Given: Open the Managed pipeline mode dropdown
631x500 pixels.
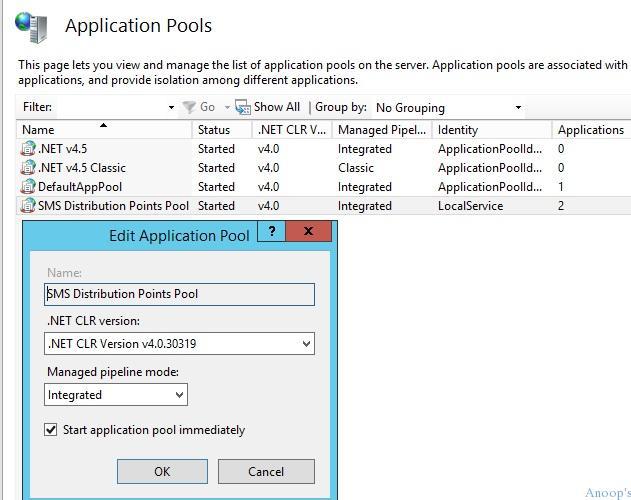Looking at the screenshot, I should 179,395.
